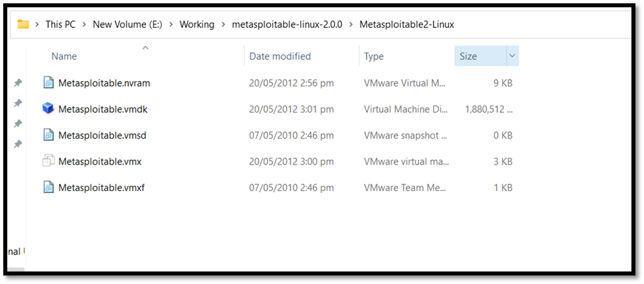This screenshot has height=284, width=644.
Task: Expand the chevron after This PC
Action: (x=84, y=25)
